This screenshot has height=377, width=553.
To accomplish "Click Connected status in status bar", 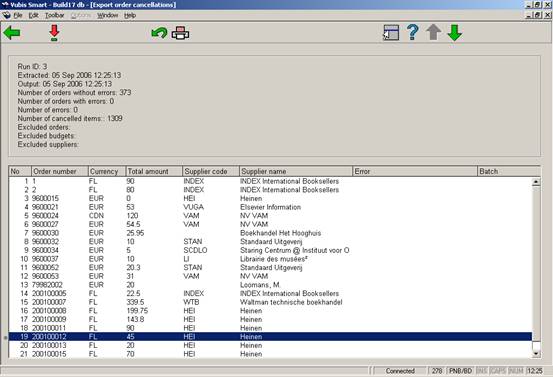I will click(x=400, y=371).
